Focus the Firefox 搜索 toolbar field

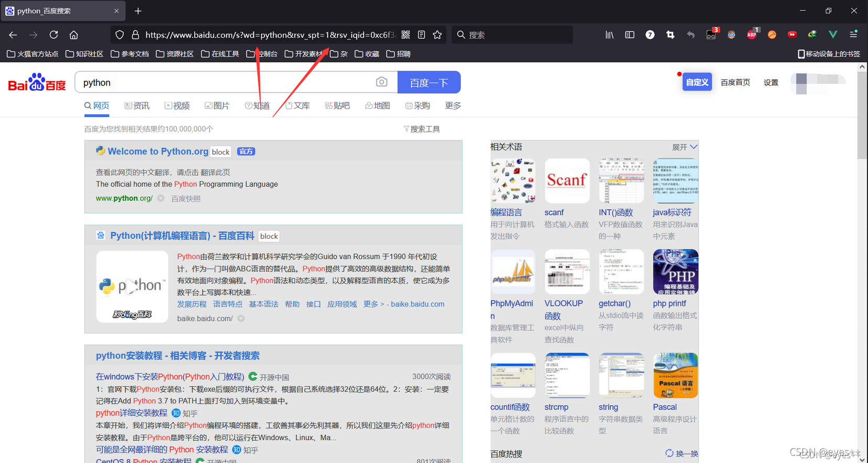pyautogui.click(x=512, y=35)
